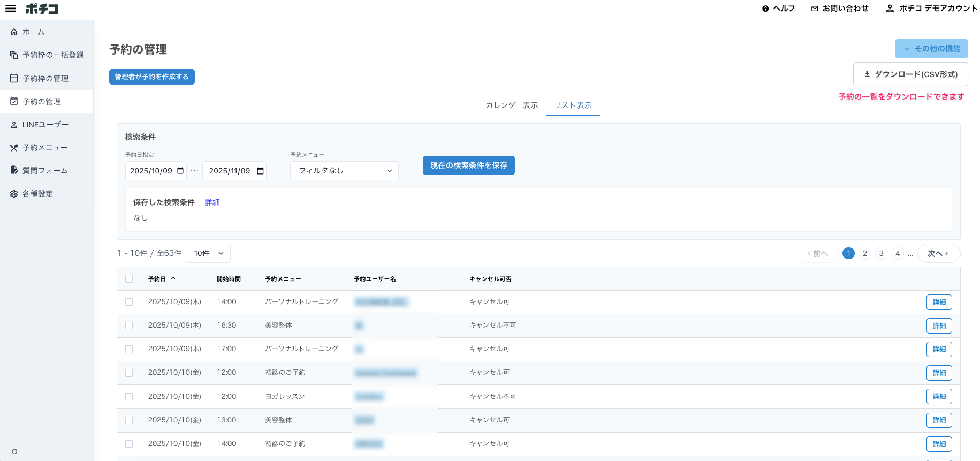
Task: Open the 詳細 link for saved conditions
Action: pos(212,202)
